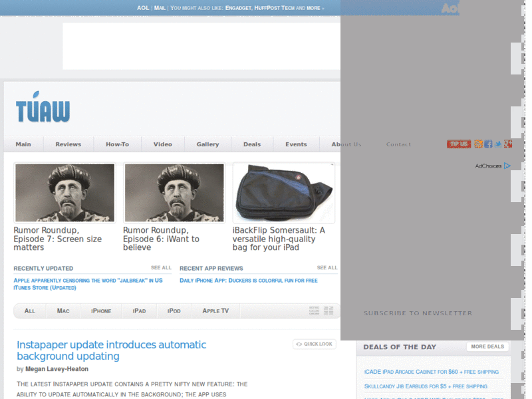532x399 pixels.
Task: Select the All filter tab
Action: [x=30, y=311]
